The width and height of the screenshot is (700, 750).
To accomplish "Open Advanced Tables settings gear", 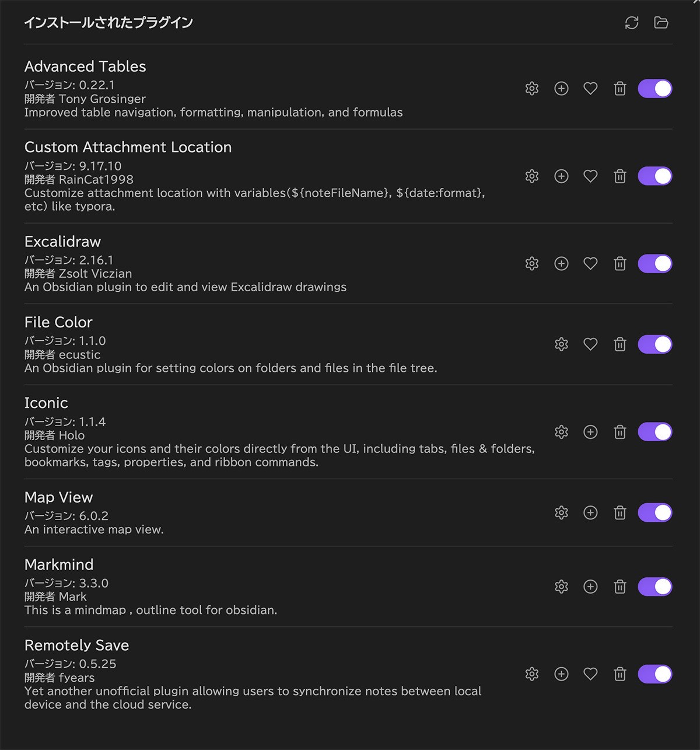I will (531, 89).
